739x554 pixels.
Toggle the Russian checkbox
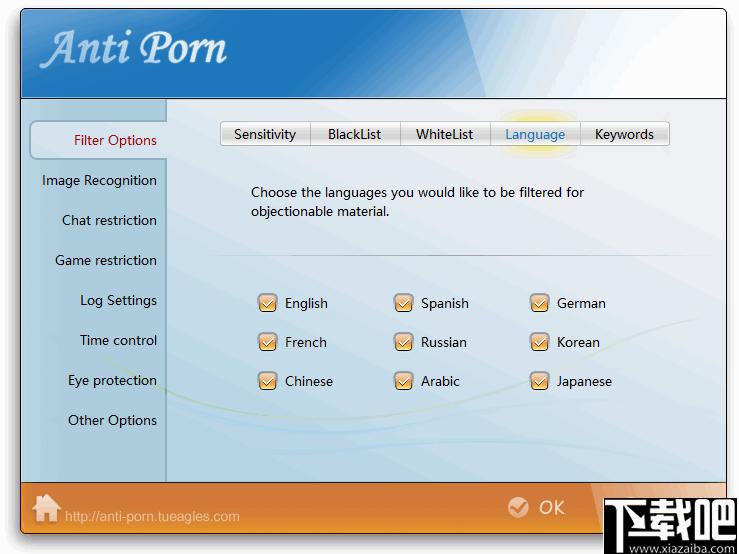403,342
